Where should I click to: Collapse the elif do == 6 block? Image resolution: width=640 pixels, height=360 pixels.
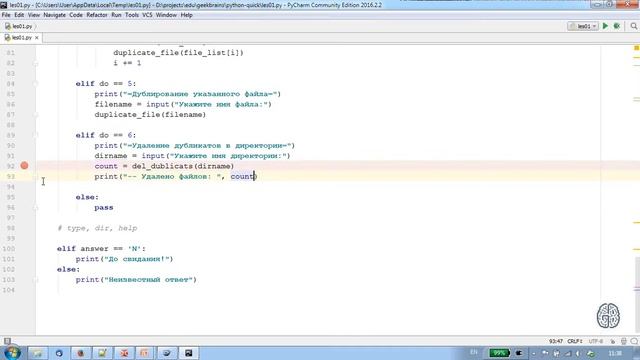pyautogui.click(x=36, y=135)
